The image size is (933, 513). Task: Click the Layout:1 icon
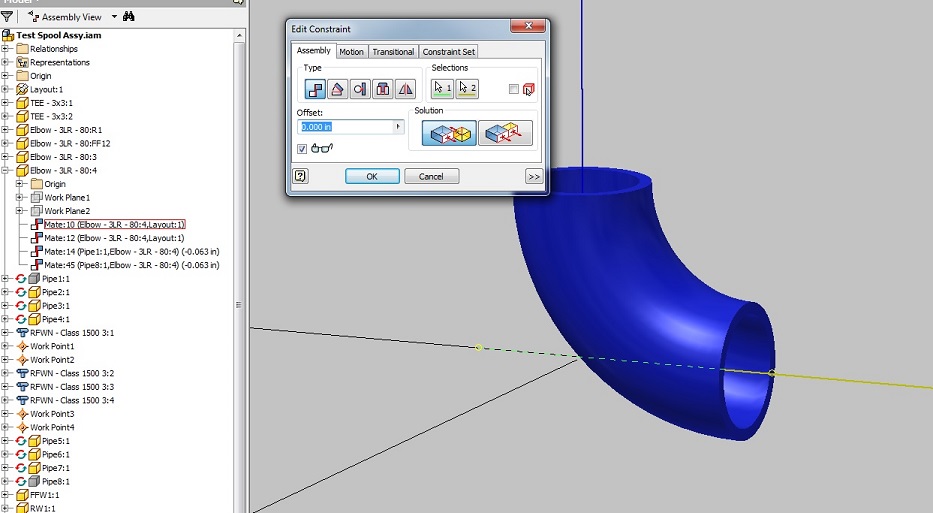coord(22,89)
